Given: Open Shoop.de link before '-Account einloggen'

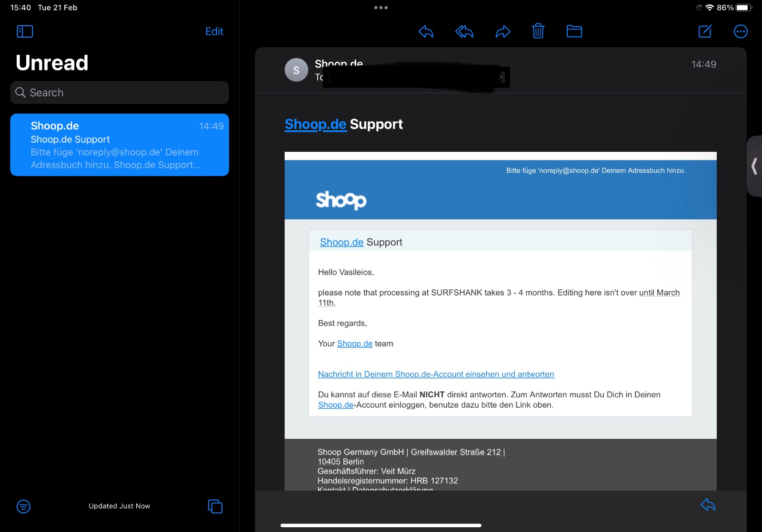Looking at the screenshot, I should 336,405.
